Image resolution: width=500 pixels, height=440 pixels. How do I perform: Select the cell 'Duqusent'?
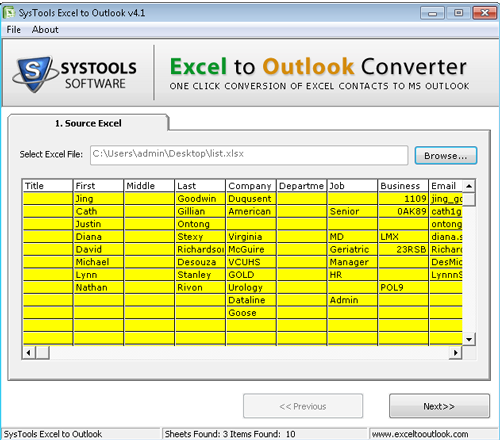click(x=251, y=199)
